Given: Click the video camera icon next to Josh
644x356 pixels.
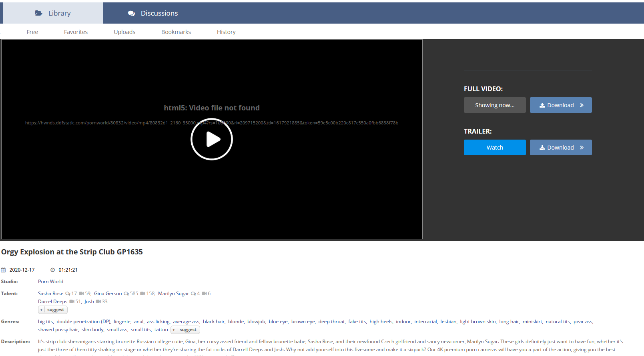Looking at the screenshot, I should click(98, 302).
